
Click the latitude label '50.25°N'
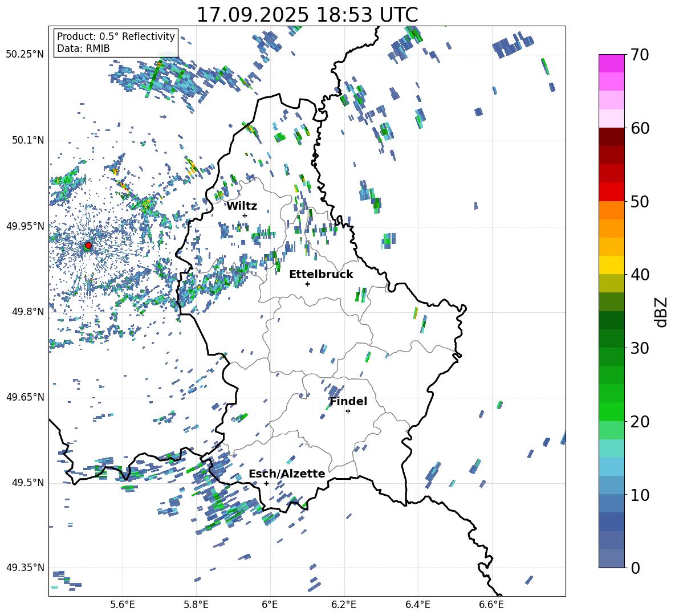pyautogui.click(x=25, y=55)
